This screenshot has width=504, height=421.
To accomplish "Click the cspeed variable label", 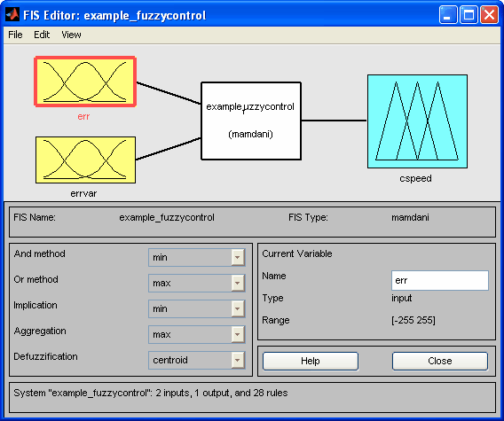I will (x=415, y=178).
